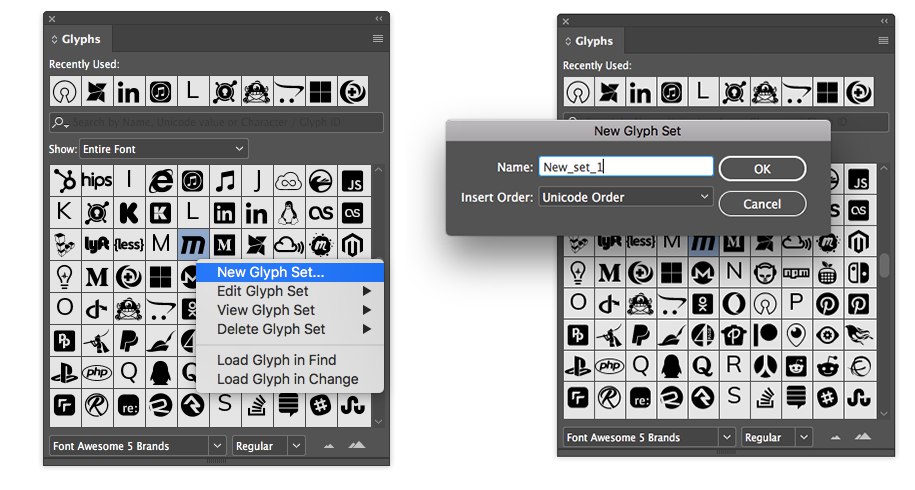
Task: Choose Load Glyph in Change
Action: tap(290, 379)
